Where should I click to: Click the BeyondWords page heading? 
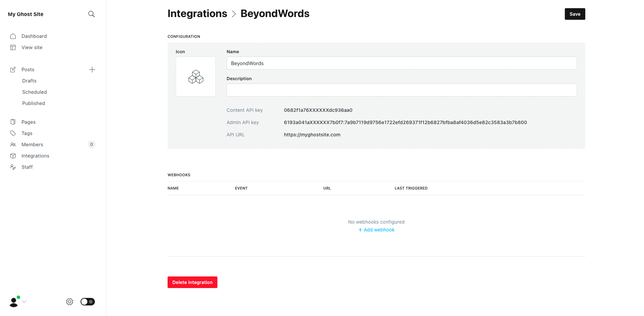275,14
